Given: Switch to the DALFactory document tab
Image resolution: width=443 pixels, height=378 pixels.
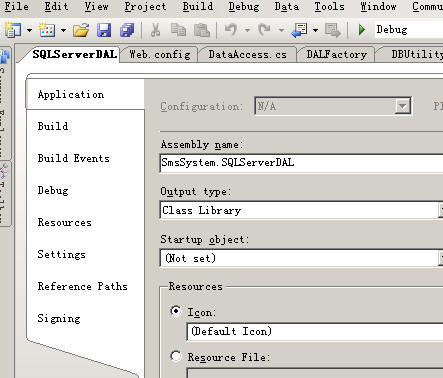Looking at the screenshot, I should [x=337, y=54].
